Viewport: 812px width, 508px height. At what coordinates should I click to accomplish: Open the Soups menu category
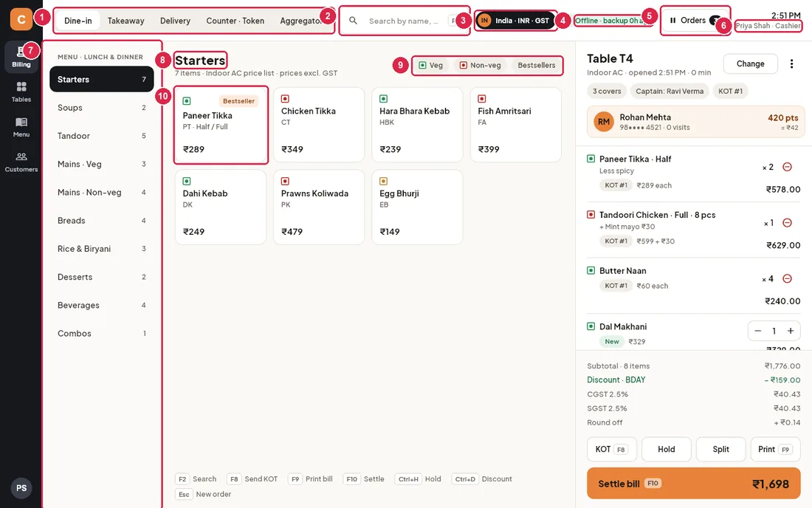[102, 108]
